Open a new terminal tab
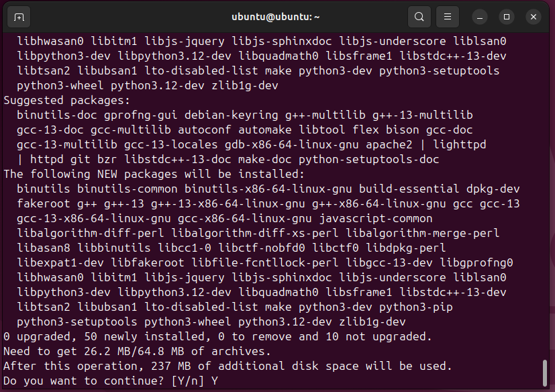Screen dimensions: 555x392 pyautogui.click(x=19, y=17)
